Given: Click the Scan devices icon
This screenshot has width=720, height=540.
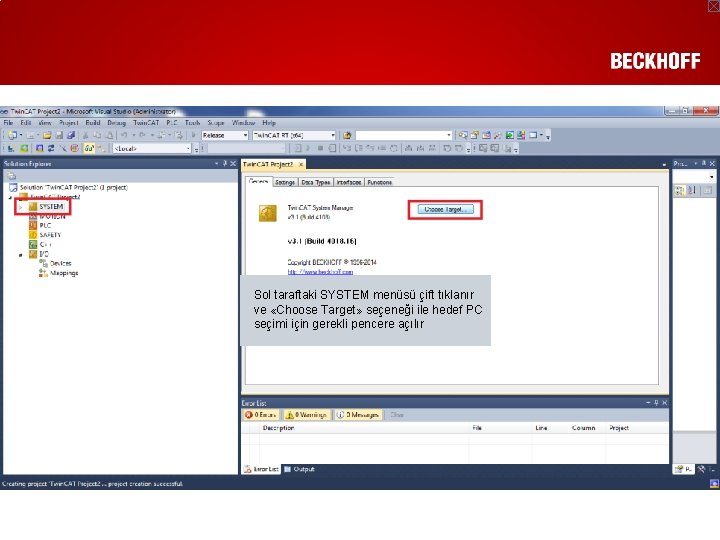Looking at the screenshot, I should 62,148.
